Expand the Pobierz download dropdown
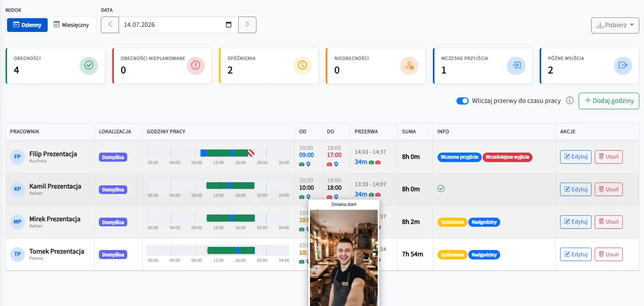Image resolution: width=644 pixels, height=306 pixels. coord(615,25)
